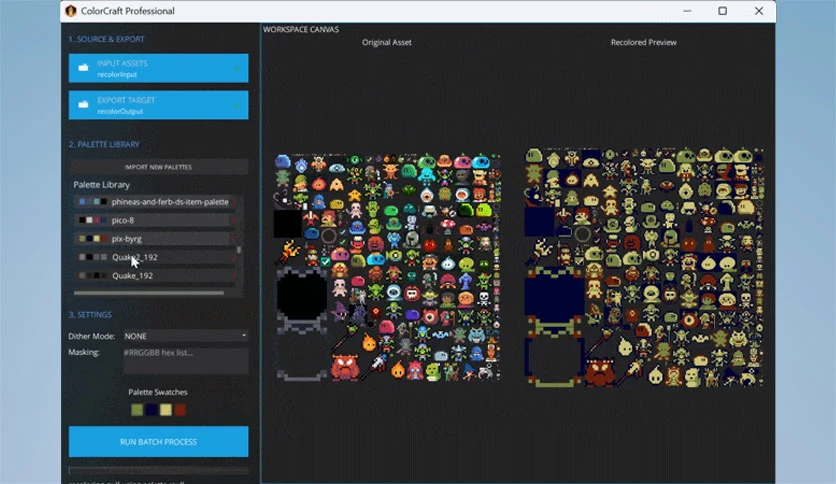Click the green checkmark on Export Target
Screen dimensions: 836x484
(237, 105)
